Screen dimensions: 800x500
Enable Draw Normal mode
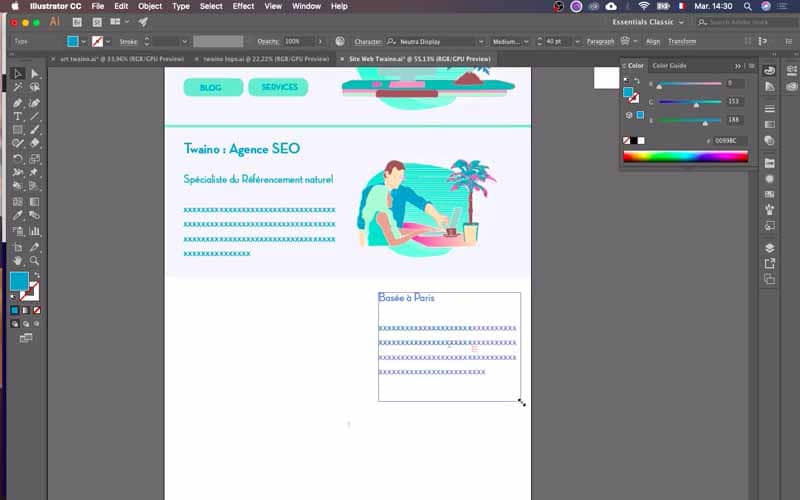14,324
